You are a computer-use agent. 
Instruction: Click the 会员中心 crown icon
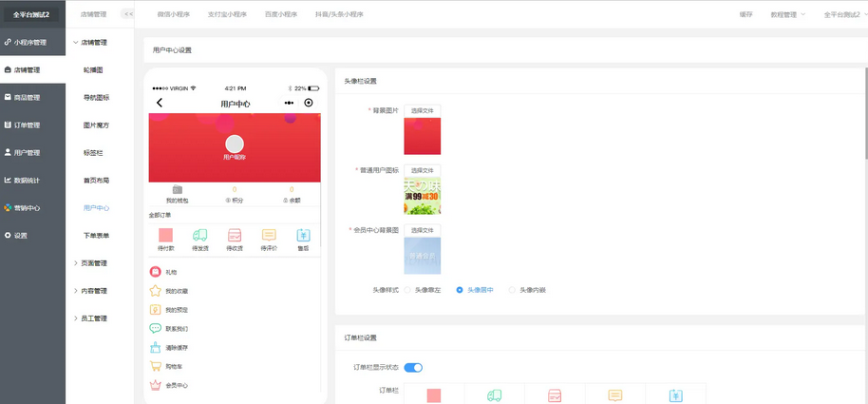click(x=155, y=385)
